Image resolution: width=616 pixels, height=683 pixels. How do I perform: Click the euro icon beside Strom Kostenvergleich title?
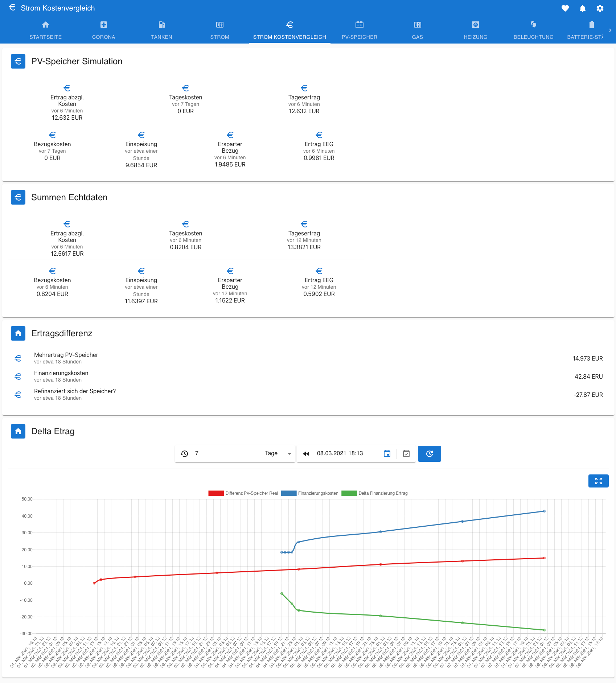tap(12, 8)
